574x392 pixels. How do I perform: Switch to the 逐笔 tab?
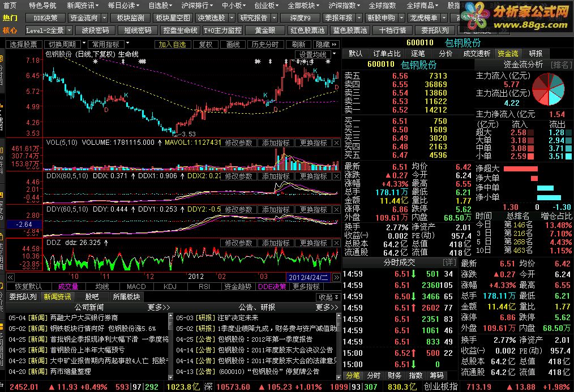[x=418, y=53]
